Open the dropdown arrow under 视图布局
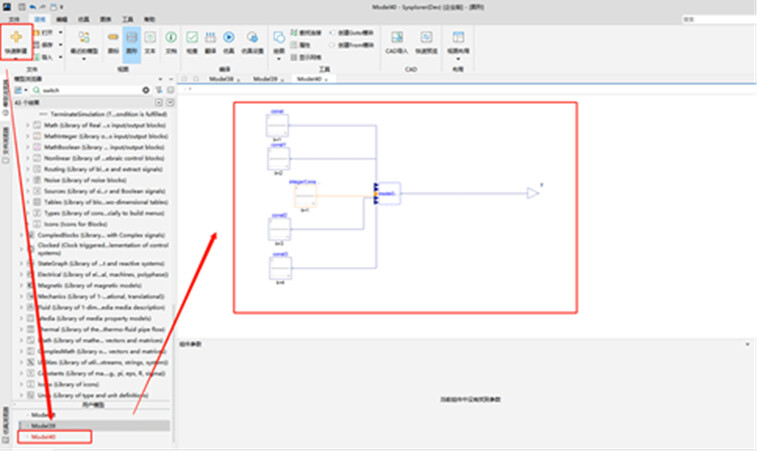The image size is (758, 452). point(458,59)
